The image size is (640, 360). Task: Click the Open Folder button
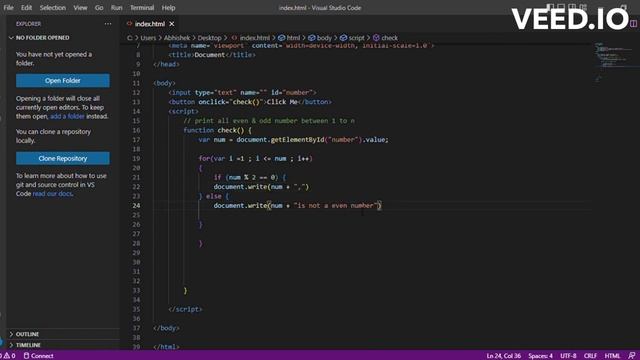pyautogui.click(x=63, y=80)
